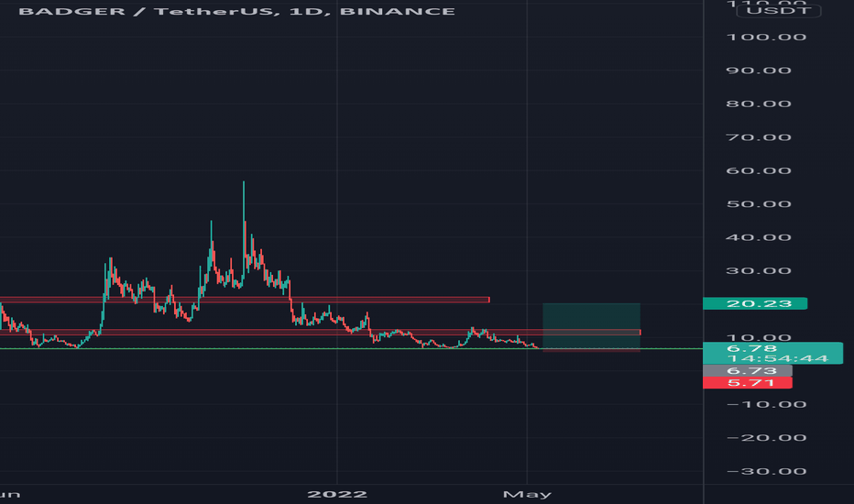
Task: Select the 20.23 green target price label
Action: pos(755,303)
